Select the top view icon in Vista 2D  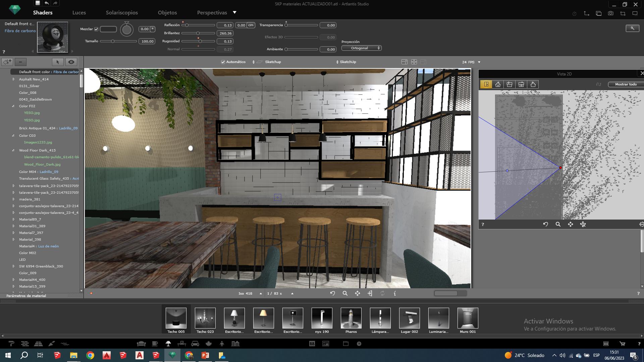[x=486, y=84]
